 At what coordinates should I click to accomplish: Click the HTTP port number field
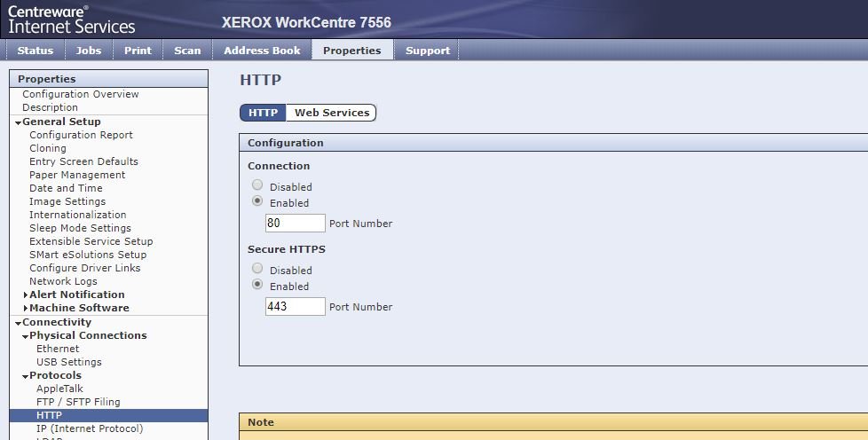click(296, 223)
